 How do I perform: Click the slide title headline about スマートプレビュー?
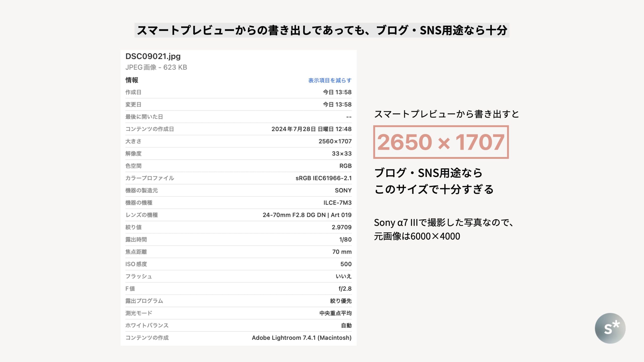(322, 30)
